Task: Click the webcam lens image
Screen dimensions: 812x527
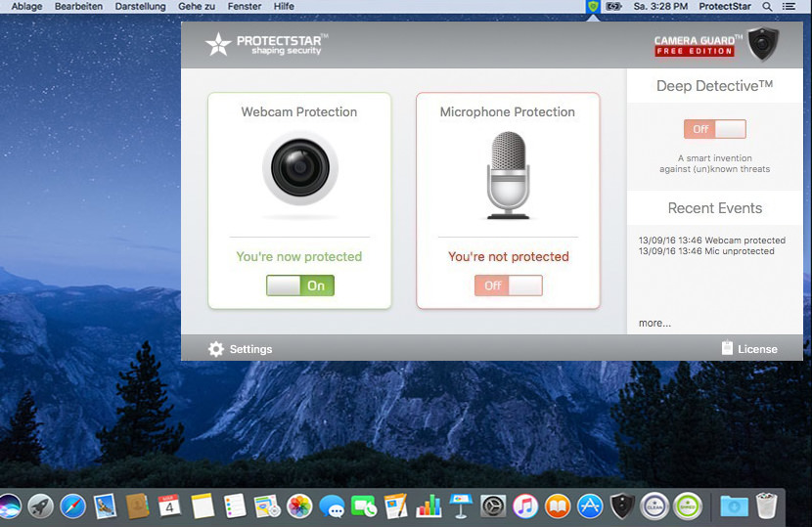Action: 300,168
